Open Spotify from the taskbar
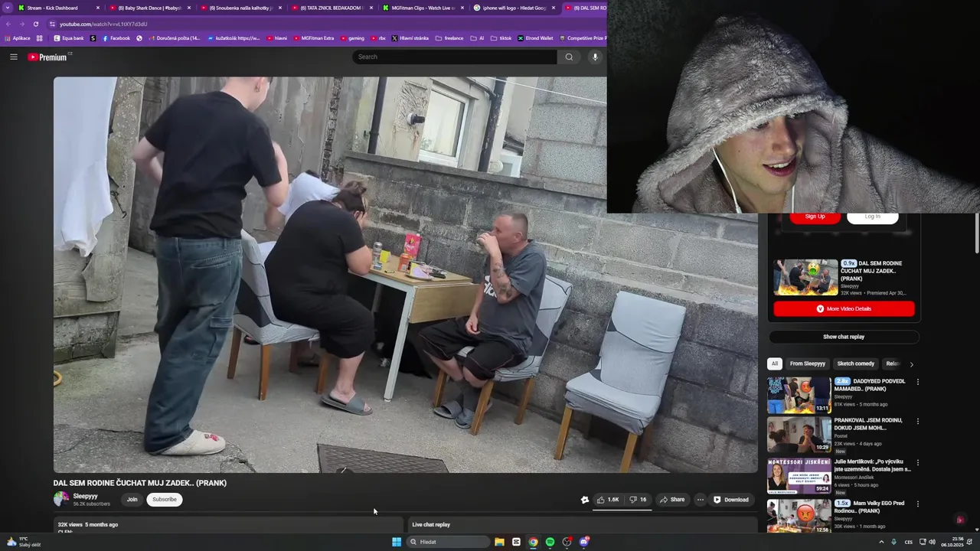Image resolution: width=980 pixels, height=551 pixels. pos(550,542)
